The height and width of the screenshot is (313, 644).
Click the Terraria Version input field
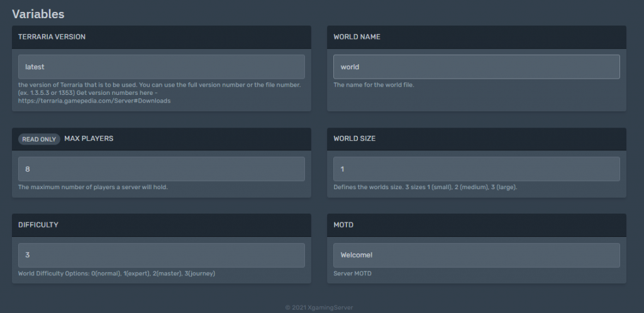pos(162,67)
